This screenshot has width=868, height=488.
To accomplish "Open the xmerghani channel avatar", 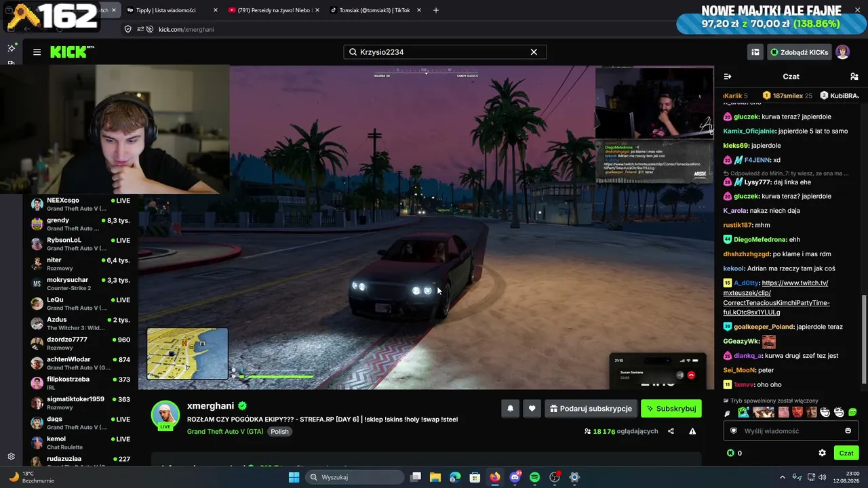I will coord(165,415).
